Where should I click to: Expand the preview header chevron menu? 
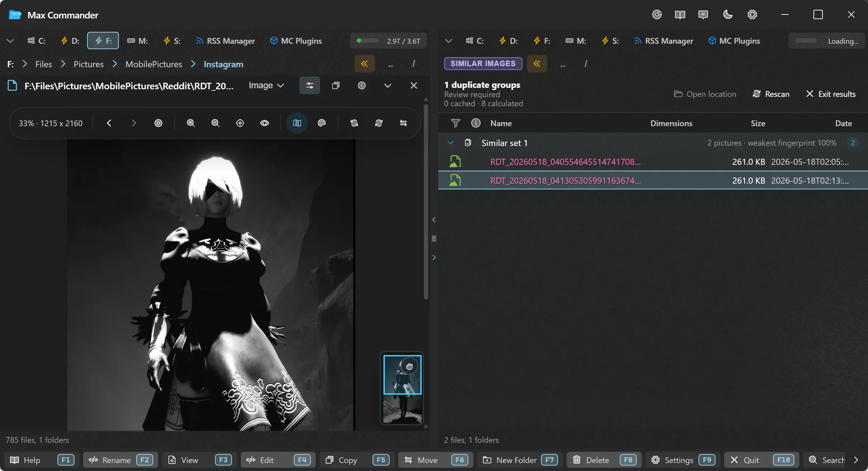click(x=388, y=86)
